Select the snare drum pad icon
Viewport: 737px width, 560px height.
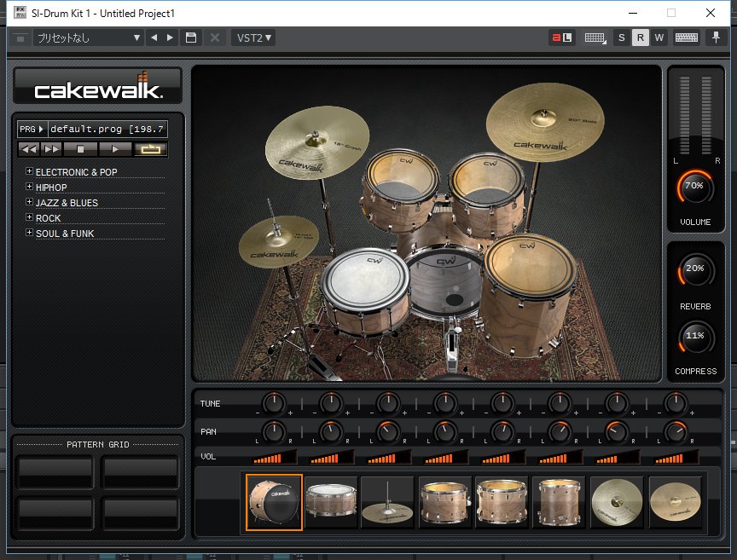pyautogui.click(x=331, y=503)
